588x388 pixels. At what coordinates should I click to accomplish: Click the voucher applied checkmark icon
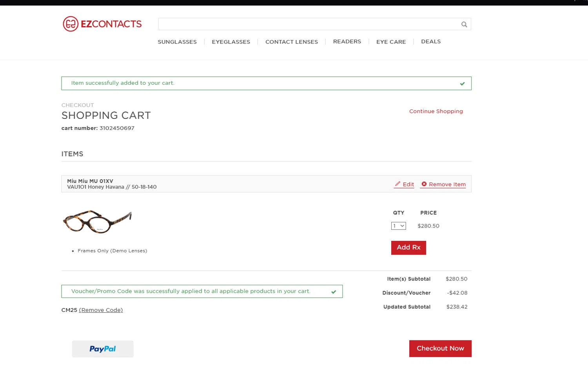coord(334,292)
